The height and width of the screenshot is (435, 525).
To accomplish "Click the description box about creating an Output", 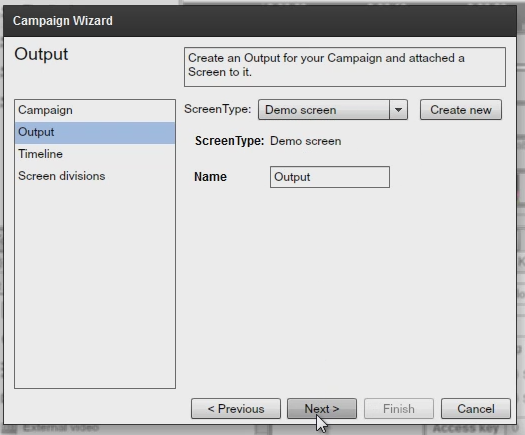I will pyautogui.click(x=345, y=67).
